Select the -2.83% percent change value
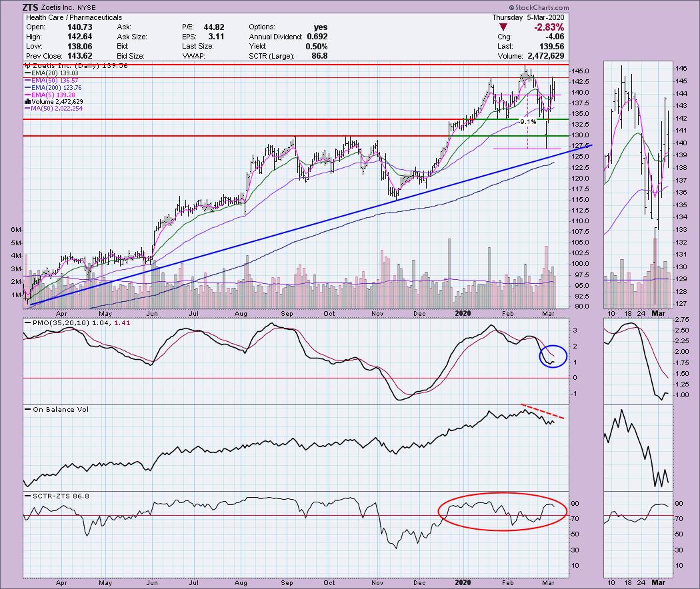 coord(549,27)
